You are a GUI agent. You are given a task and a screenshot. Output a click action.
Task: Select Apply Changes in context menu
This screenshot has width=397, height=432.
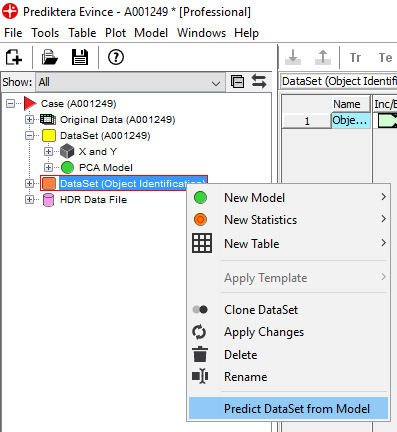pyautogui.click(x=289, y=332)
